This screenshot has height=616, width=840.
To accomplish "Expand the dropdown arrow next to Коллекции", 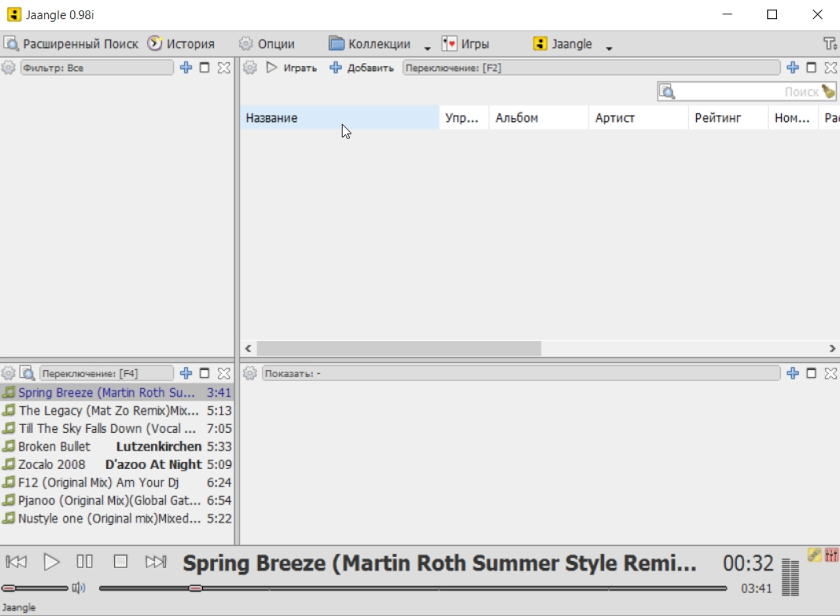I will (427, 48).
